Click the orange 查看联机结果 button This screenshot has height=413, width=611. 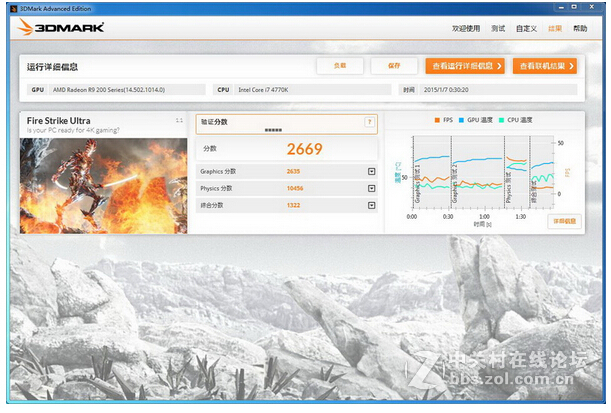tap(545, 66)
